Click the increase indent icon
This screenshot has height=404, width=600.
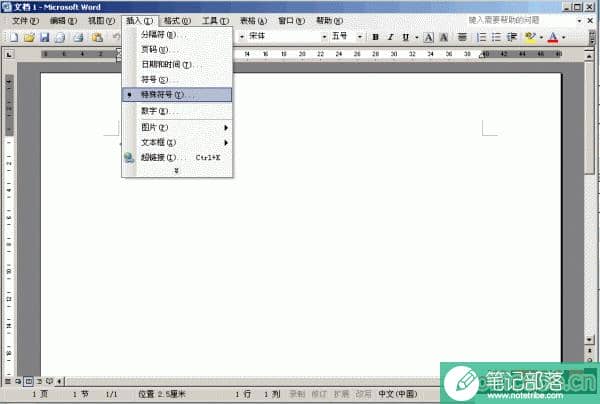click(512, 37)
